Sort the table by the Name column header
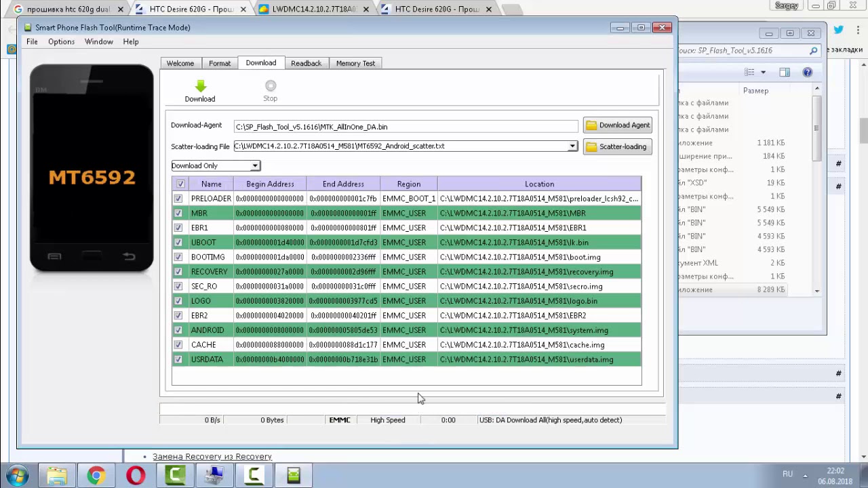Viewport: 868px width, 488px height. 211,184
